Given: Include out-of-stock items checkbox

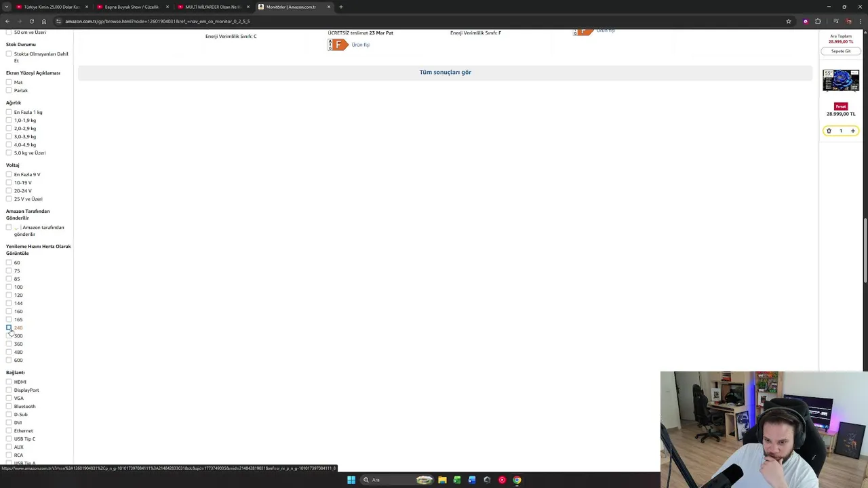Looking at the screenshot, I should point(9,54).
